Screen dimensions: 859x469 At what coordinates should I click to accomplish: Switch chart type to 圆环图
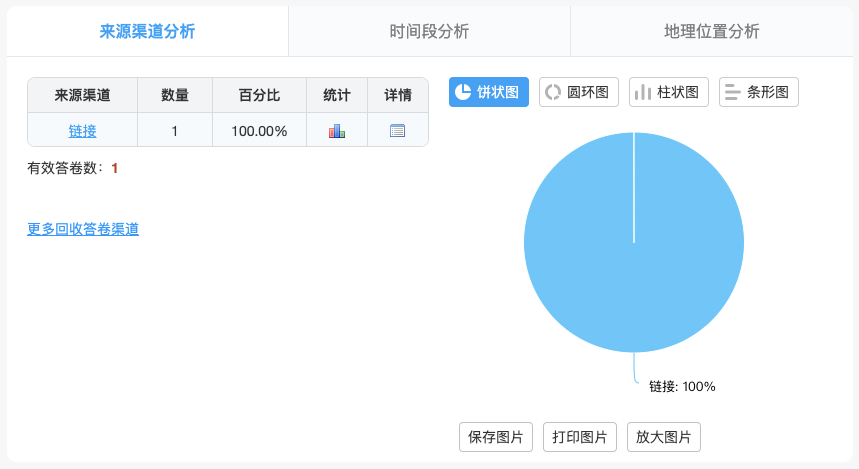pyautogui.click(x=579, y=92)
